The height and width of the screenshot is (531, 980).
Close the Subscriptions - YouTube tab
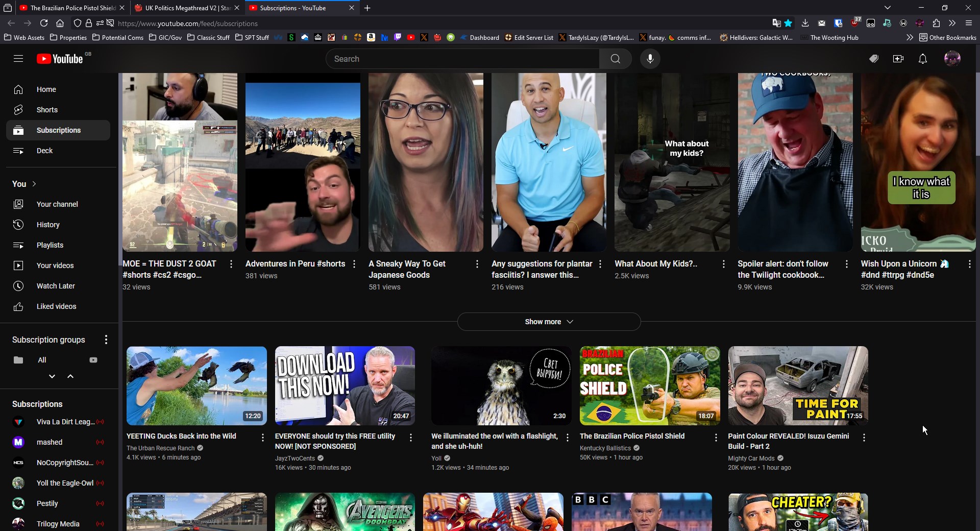[x=352, y=8]
